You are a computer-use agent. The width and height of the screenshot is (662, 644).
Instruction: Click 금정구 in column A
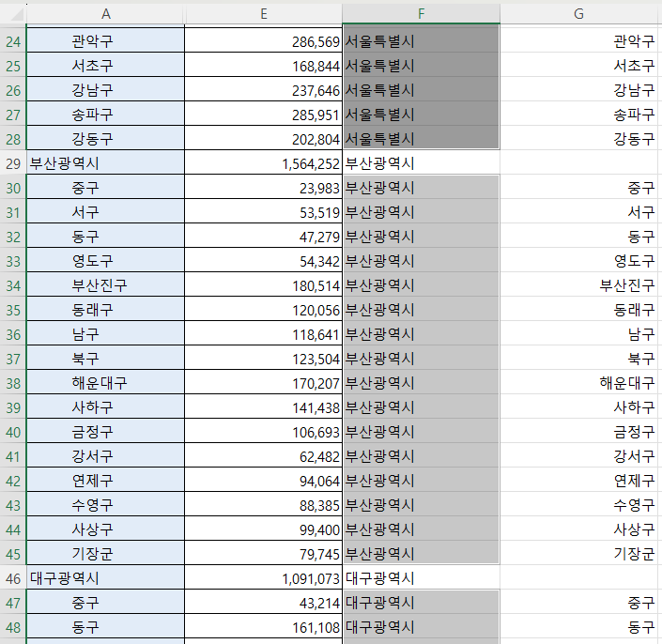point(92,432)
